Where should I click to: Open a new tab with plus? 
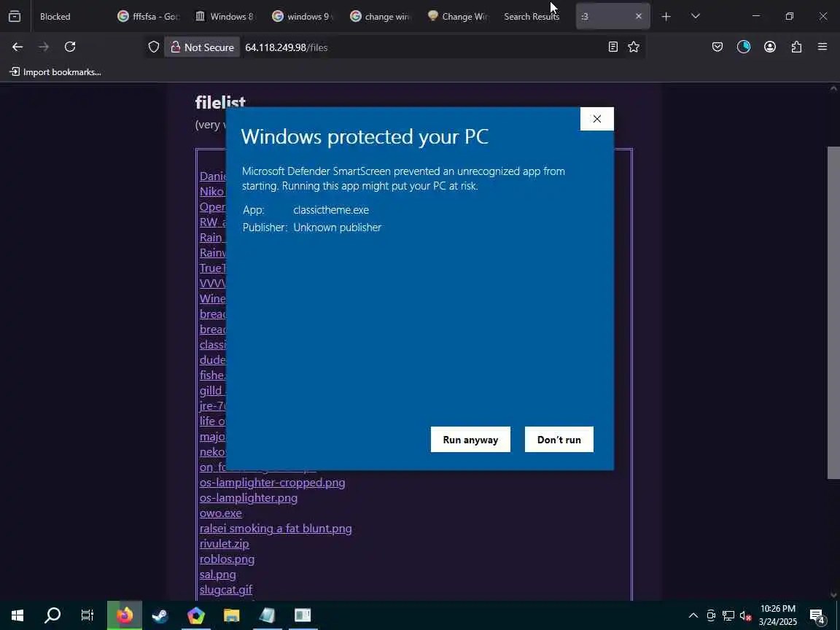coord(666,17)
